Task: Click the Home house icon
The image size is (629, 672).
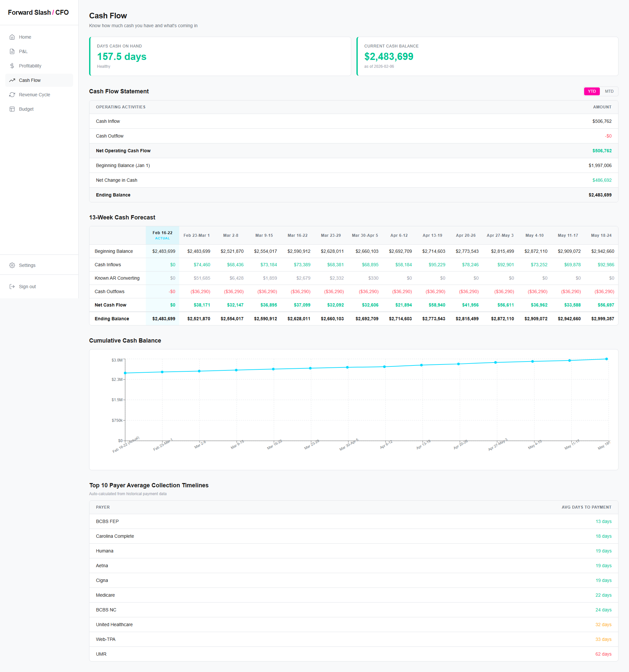Action: tap(12, 37)
